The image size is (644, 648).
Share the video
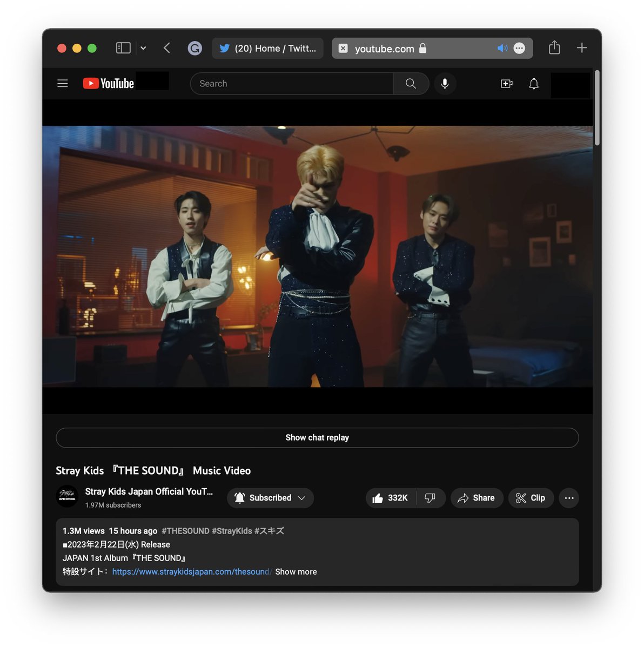[477, 498]
